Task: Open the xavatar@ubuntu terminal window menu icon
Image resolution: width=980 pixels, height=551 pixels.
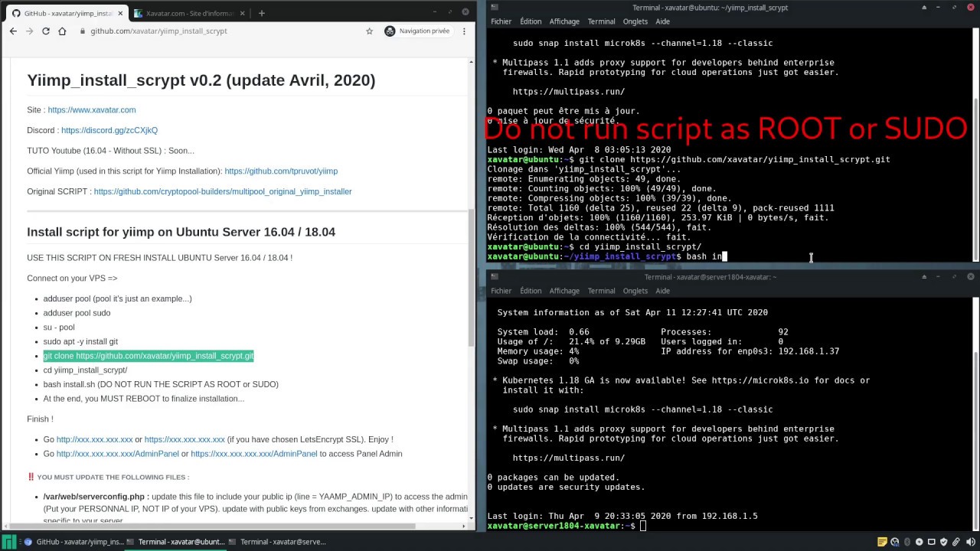Action: pos(495,8)
